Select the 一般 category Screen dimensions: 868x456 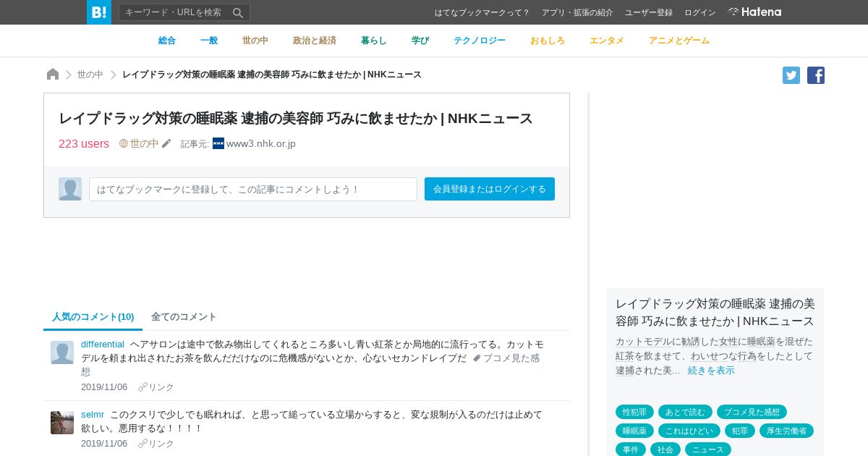tap(209, 41)
